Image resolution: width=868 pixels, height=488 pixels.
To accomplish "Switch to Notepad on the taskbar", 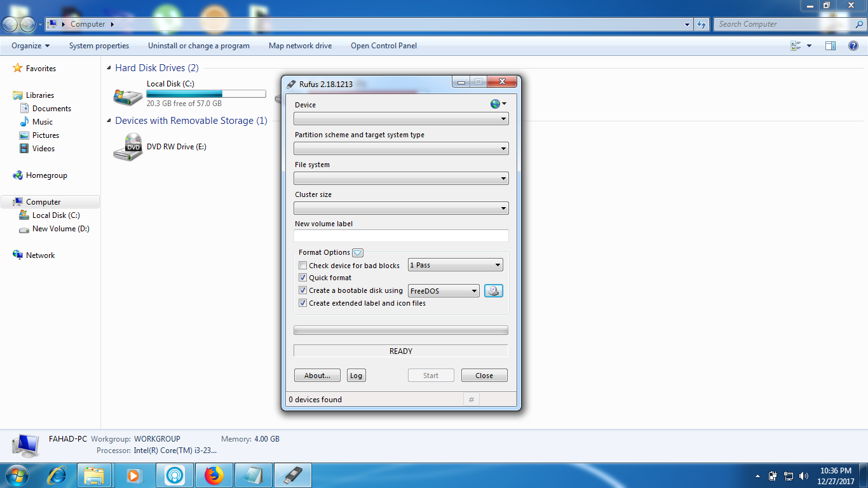I will pyautogui.click(x=254, y=475).
